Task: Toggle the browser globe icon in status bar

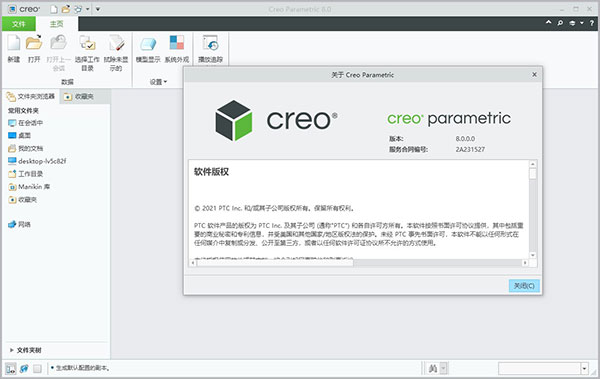Action: pyautogui.click(x=24, y=368)
